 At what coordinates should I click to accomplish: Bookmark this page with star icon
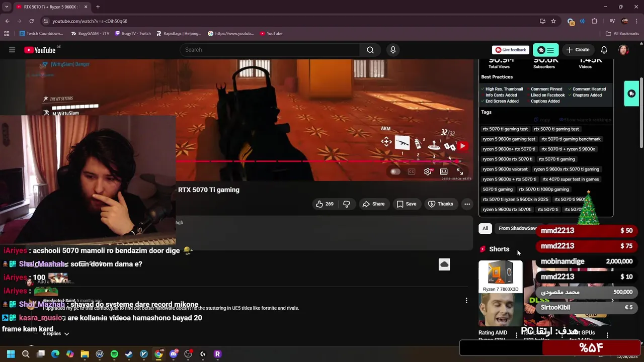(553, 21)
